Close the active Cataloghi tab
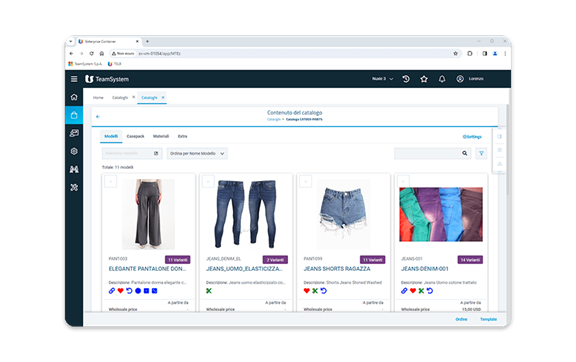576x362 pixels. [163, 97]
